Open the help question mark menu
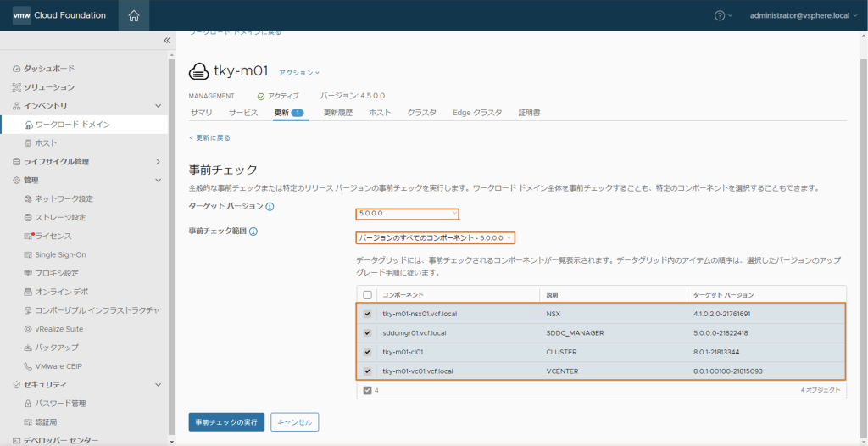This screenshot has width=868, height=446. coord(720,15)
